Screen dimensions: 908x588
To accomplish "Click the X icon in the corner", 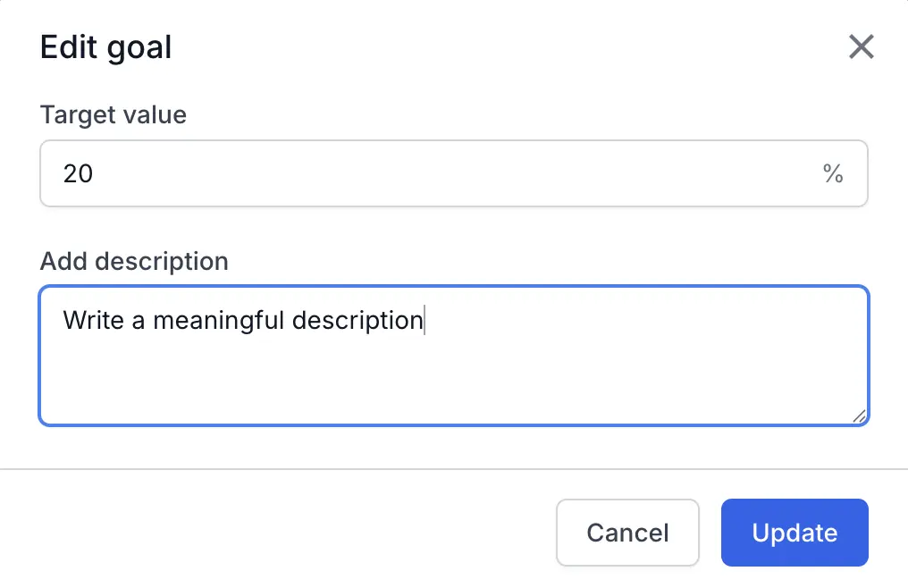I will coord(861,46).
